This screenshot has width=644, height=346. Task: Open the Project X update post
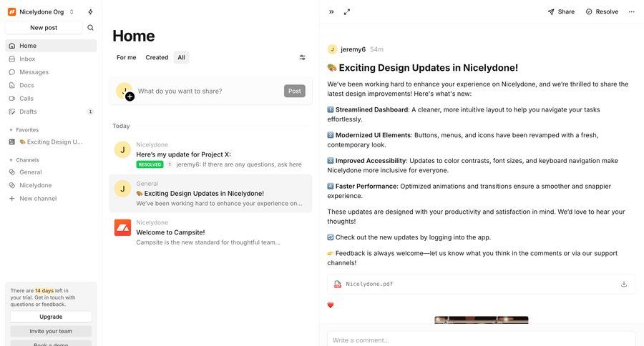click(210, 154)
